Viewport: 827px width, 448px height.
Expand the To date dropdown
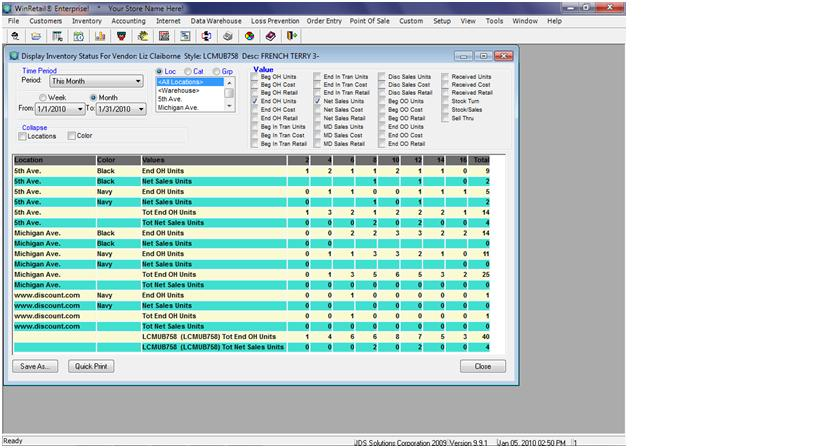[141, 109]
